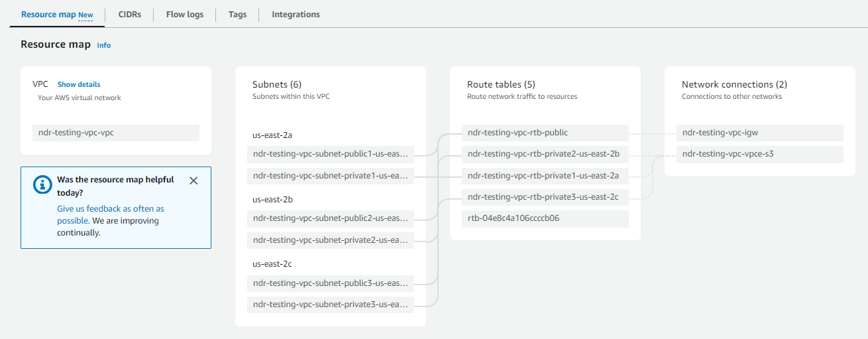Open the Info link beside Resource map
Image resolution: width=868 pixels, height=339 pixels.
click(104, 45)
